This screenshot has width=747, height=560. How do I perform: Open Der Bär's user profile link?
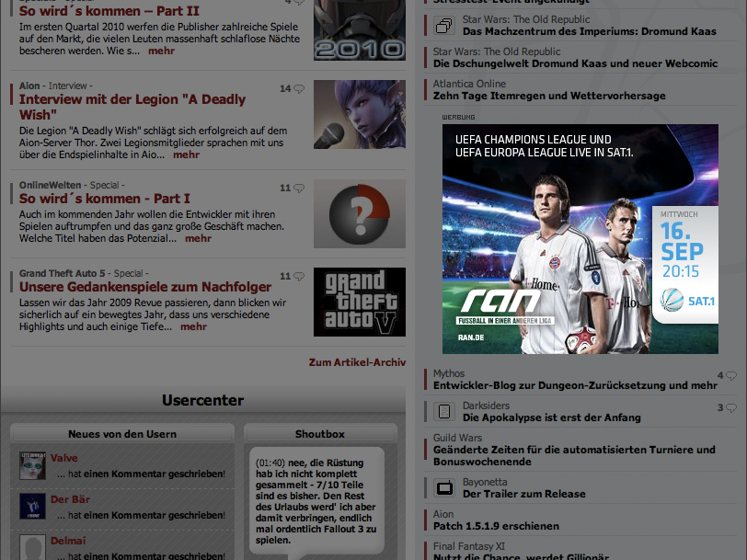tap(70, 499)
